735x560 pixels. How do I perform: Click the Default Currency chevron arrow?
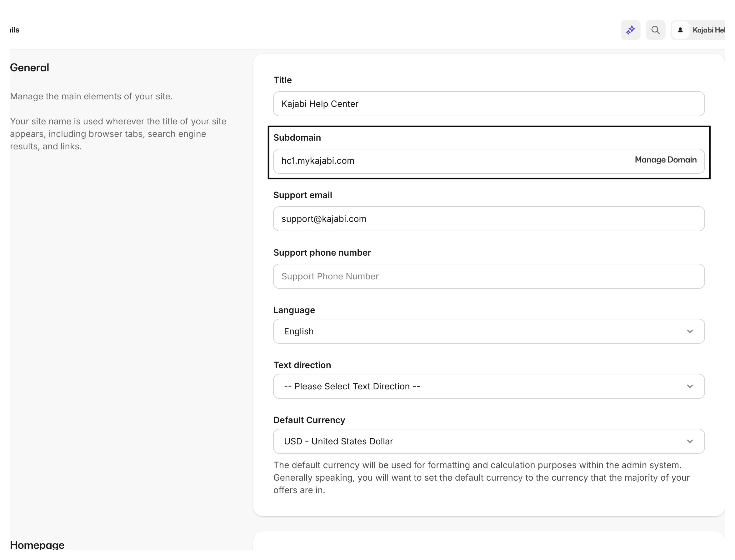pyautogui.click(x=690, y=441)
